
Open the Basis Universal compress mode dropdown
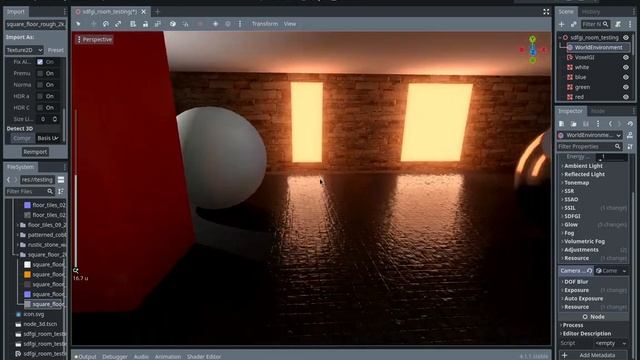[47, 138]
